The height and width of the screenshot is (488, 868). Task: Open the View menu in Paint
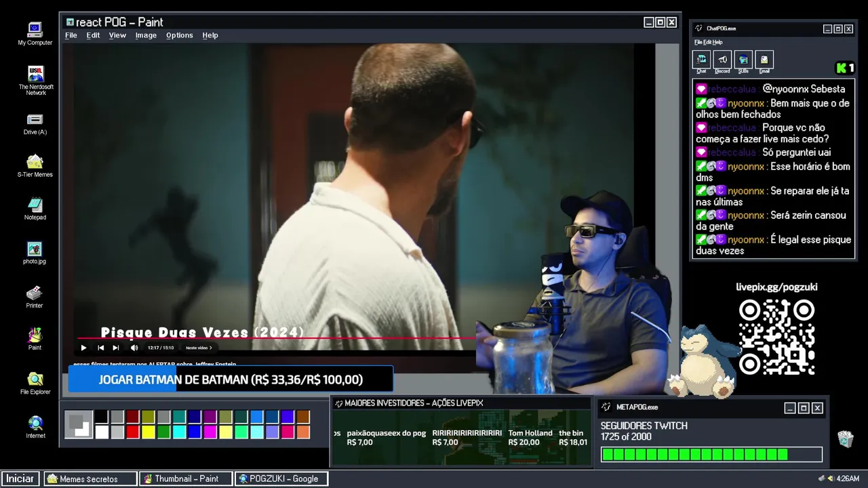(x=117, y=35)
